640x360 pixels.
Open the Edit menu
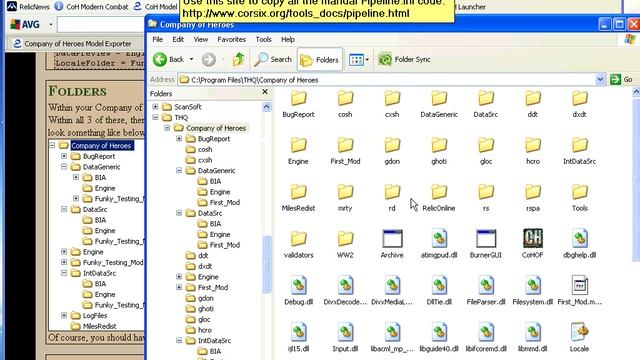(178, 40)
